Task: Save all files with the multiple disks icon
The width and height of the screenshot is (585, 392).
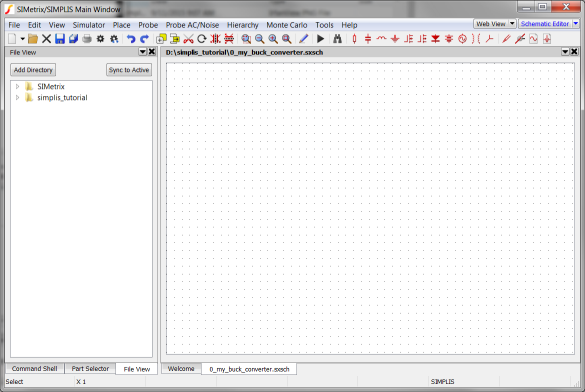Action: pos(73,39)
